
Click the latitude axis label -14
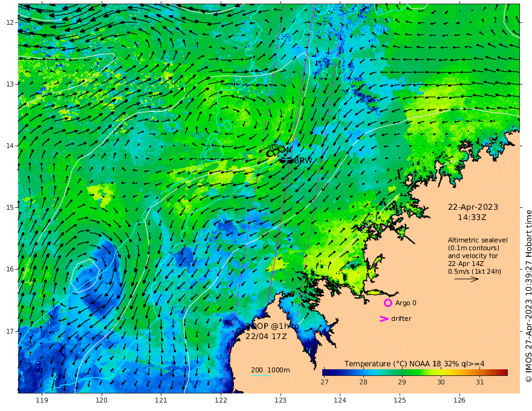point(9,146)
